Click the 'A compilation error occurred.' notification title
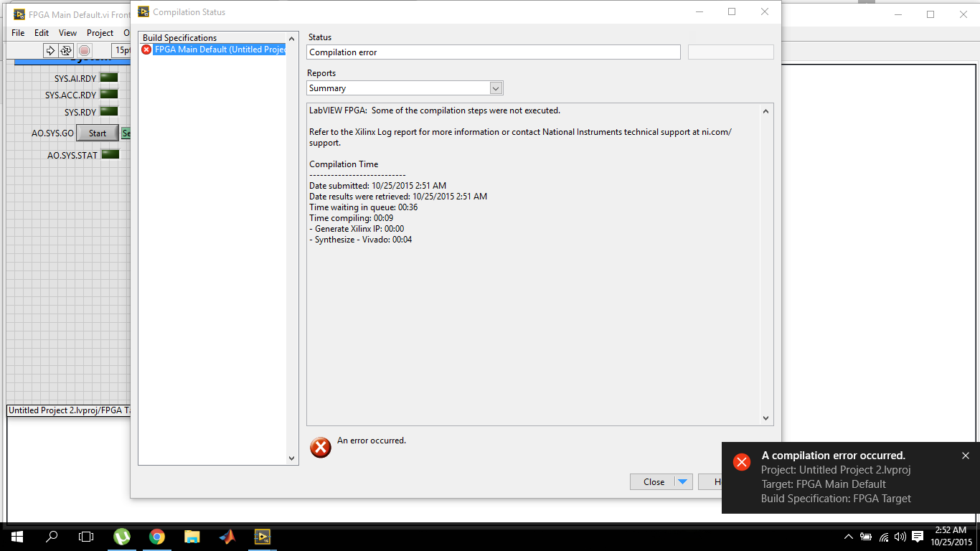The image size is (980, 551). (x=834, y=456)
